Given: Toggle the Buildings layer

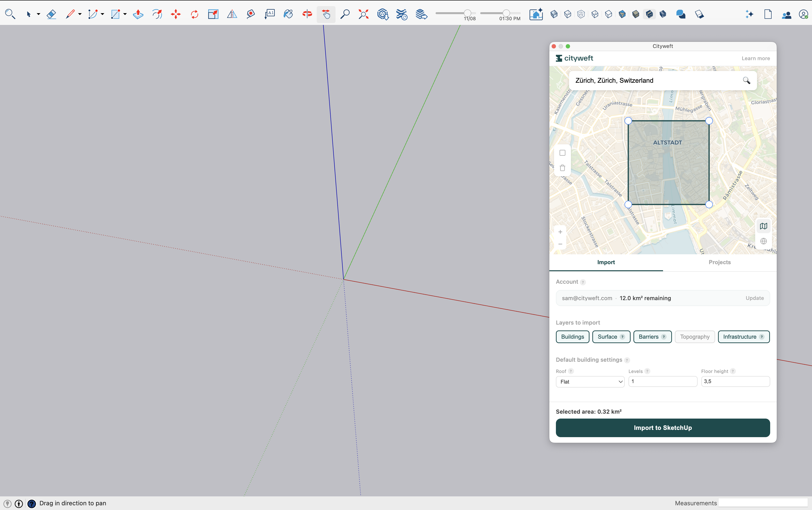Looking at the screenshot, I should coord(572,337).
